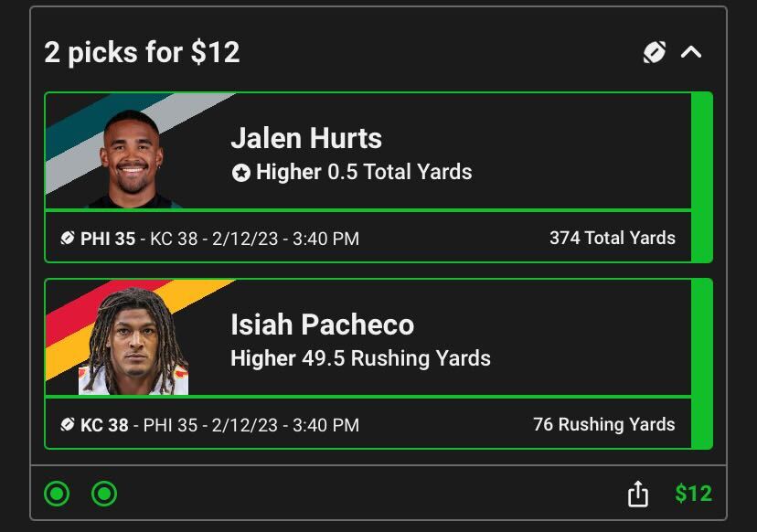The width and height of the screenshot is (757, 532).
Task: Click the green $12 payout amount
Action: 693,495
